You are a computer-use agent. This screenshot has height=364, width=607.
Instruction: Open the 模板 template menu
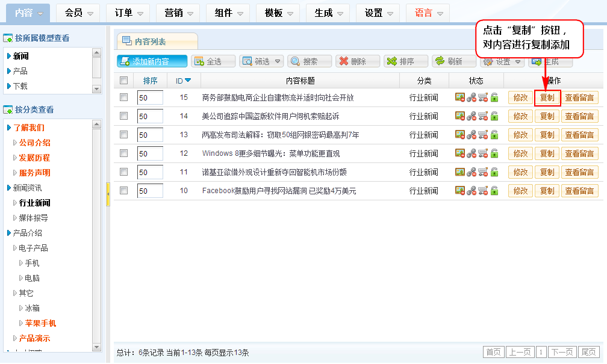279,13
